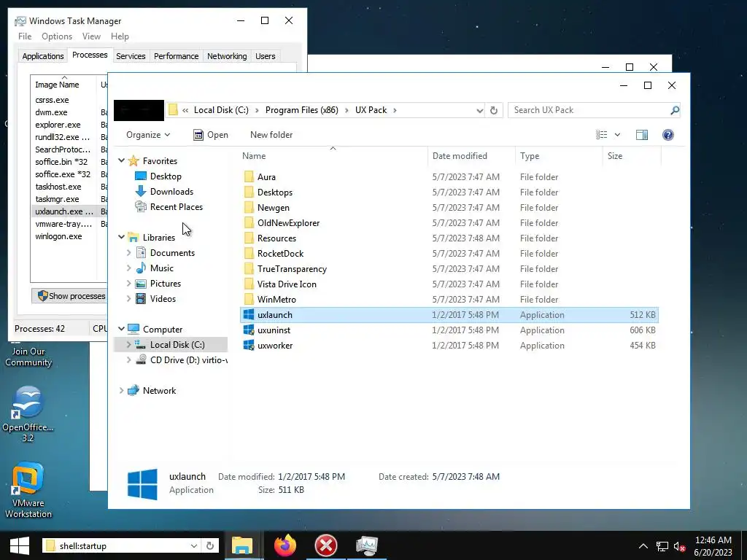Click the Search UX Pack input field
Image resolution: width=747 pixels, height=560 pixels.
(x=589, y=110)
